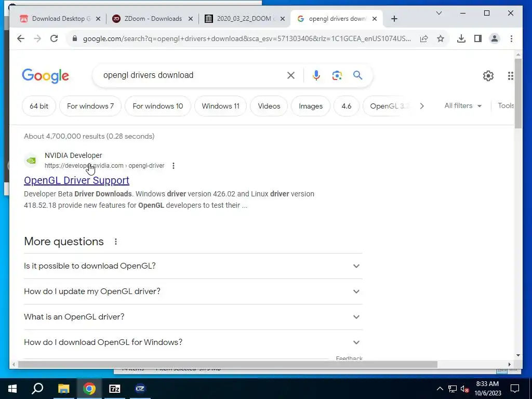
Task: Show hidden system tray icons
Action: (x=440, y=389)
